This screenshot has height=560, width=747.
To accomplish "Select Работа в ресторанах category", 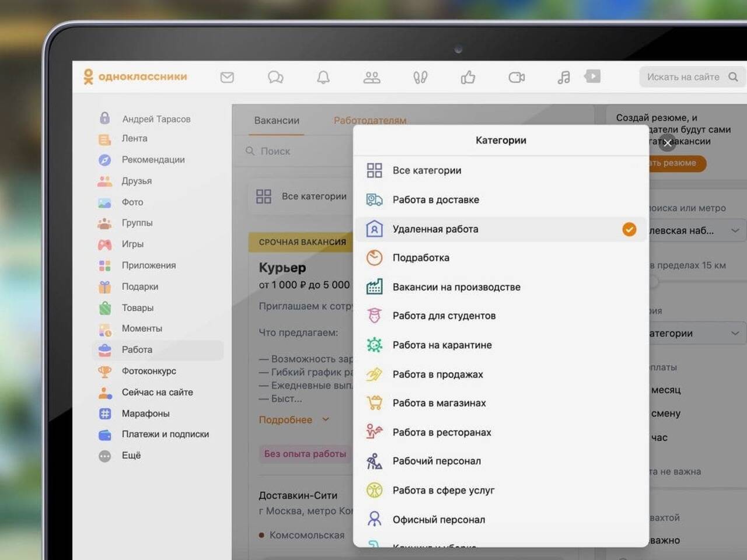I will (x=501, y=432).
